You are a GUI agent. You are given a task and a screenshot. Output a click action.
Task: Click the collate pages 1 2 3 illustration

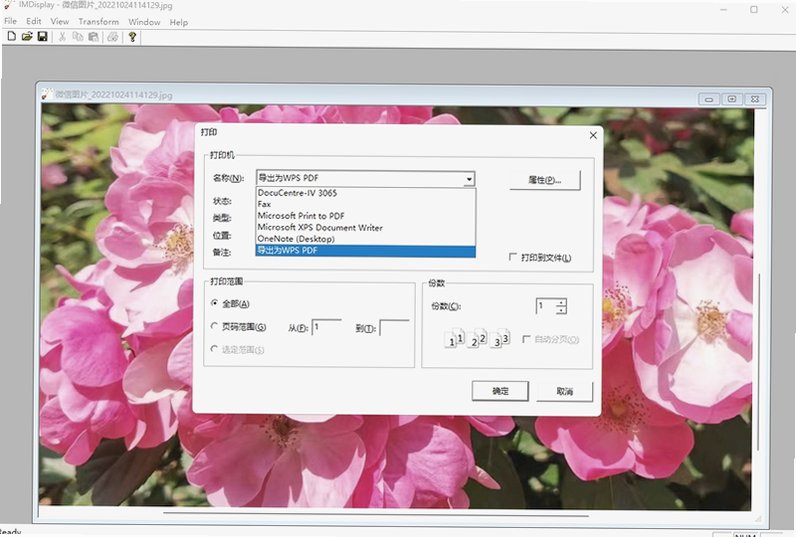[477, 339]
